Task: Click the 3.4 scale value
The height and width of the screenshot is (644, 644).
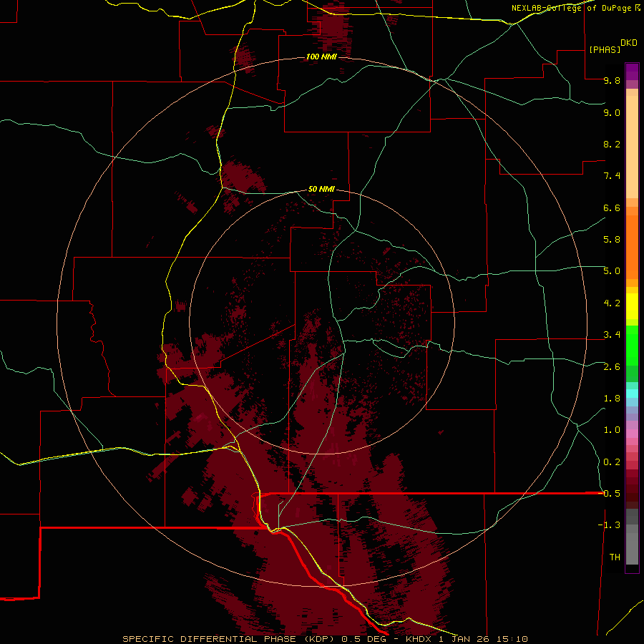Action: pos(612,335)
